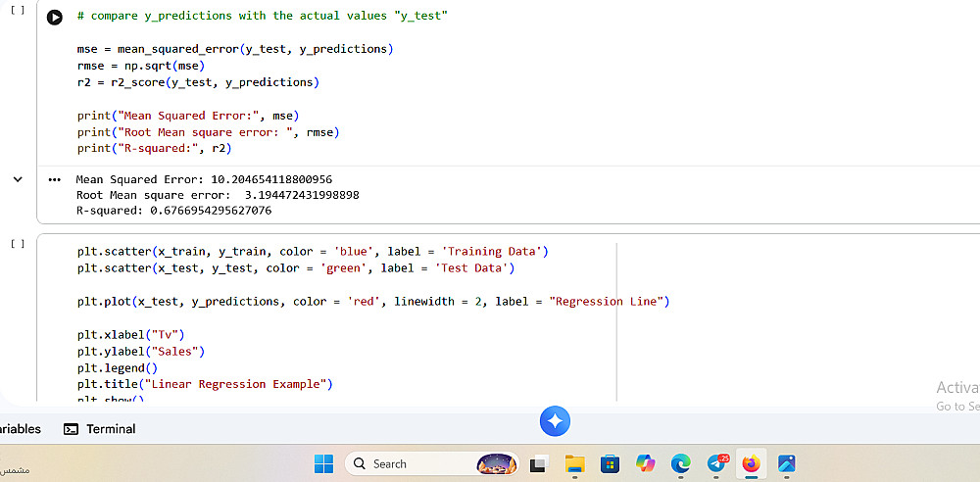
Task: Place cursor in the rmse np.sqrt line
Action: coord(141,66)
